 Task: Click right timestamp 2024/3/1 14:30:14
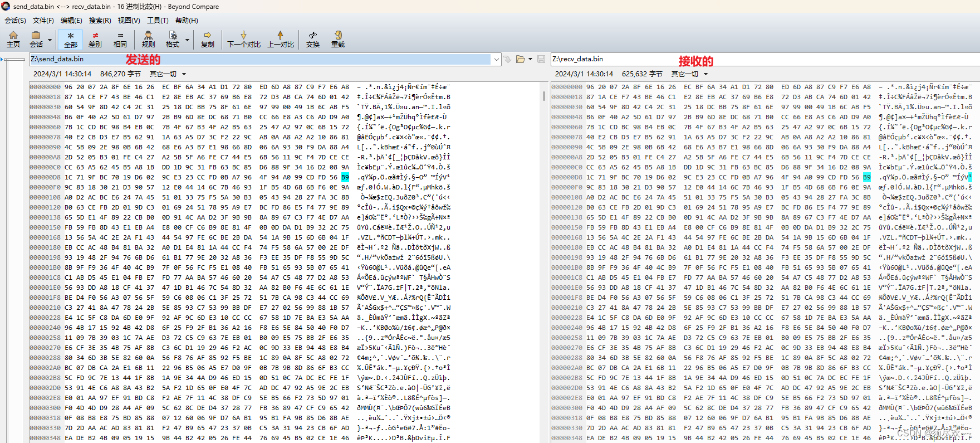(x=584, y=74)
